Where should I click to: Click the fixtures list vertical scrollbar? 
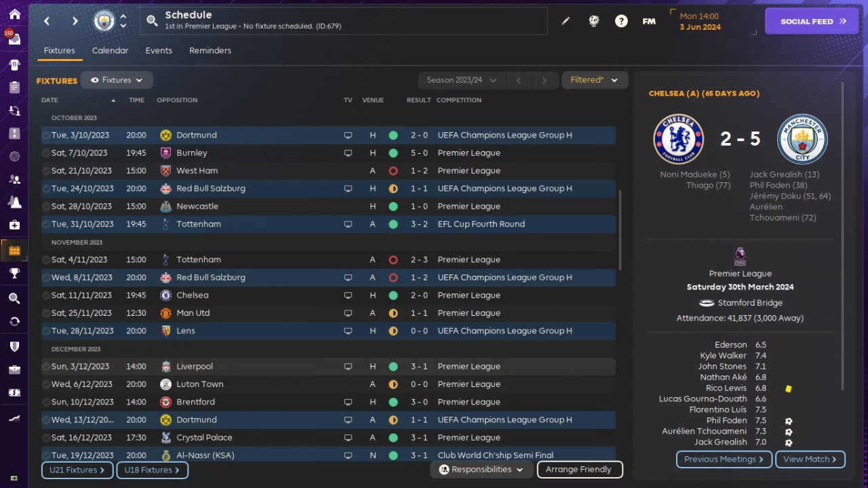(620, 230)
